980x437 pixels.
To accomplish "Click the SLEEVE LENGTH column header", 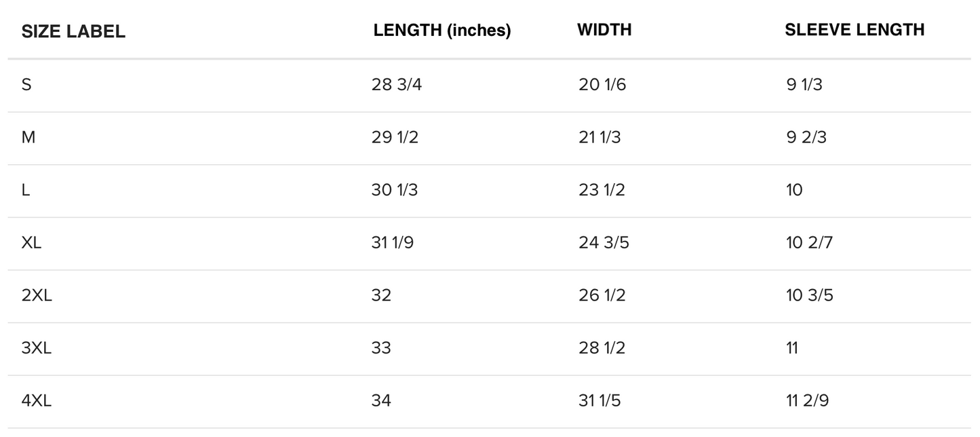I will click(855, 30).
